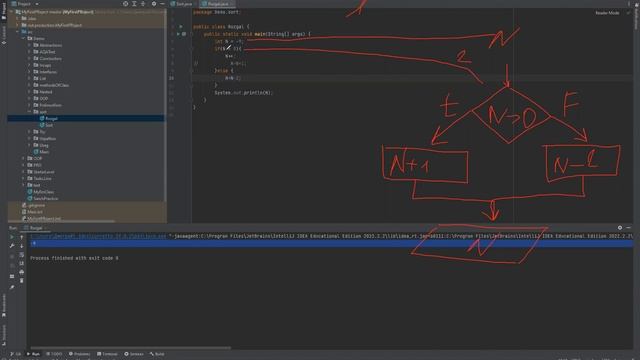The image size is (640, 360).
Task: Select the Rozgal.java editor tab
Action: pos(216,4)
